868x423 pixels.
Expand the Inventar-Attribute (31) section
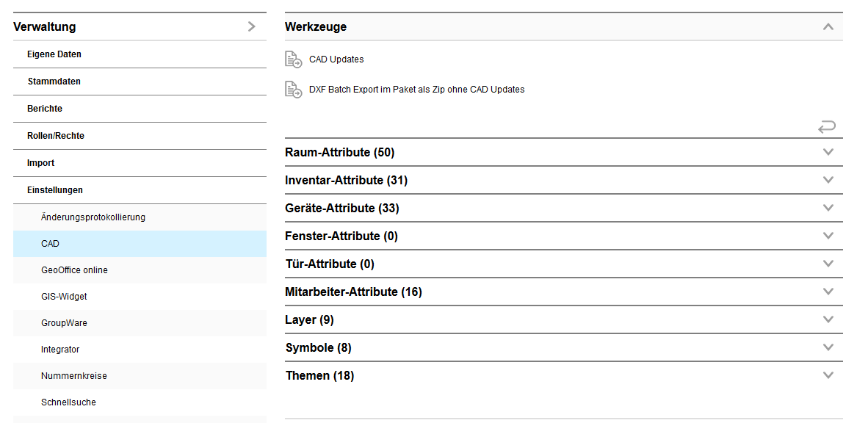(828, 180)
